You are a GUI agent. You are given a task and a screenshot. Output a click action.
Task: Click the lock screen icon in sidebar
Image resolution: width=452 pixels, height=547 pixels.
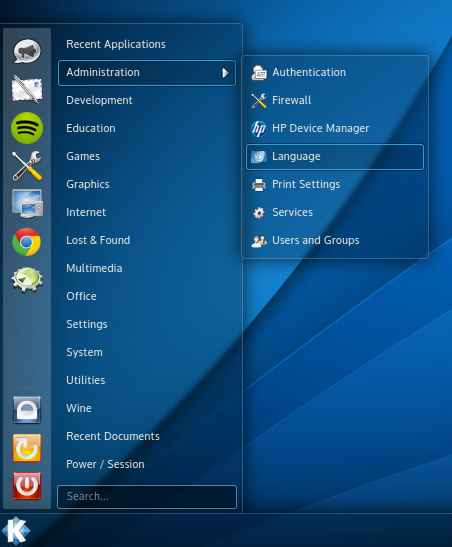(x=27, y=410)
